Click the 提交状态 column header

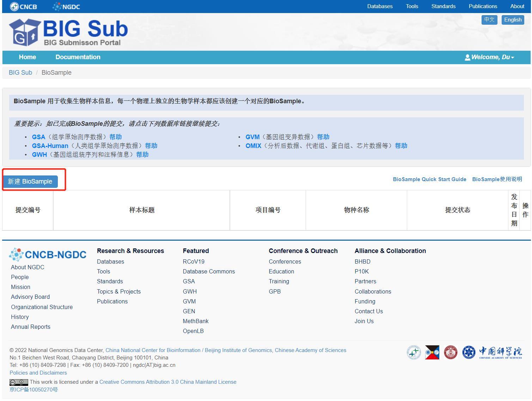point(458,210)
